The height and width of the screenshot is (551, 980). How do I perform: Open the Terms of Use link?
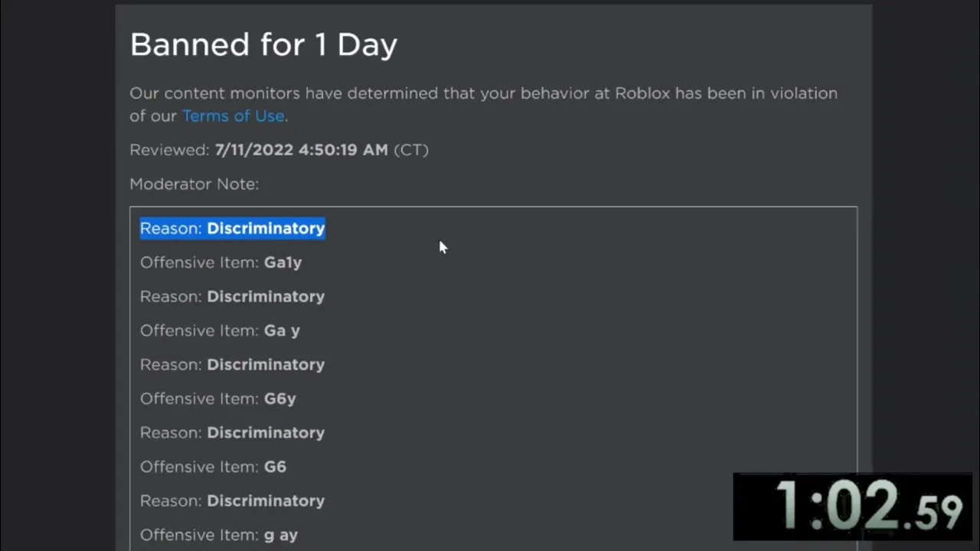[233, 116]
